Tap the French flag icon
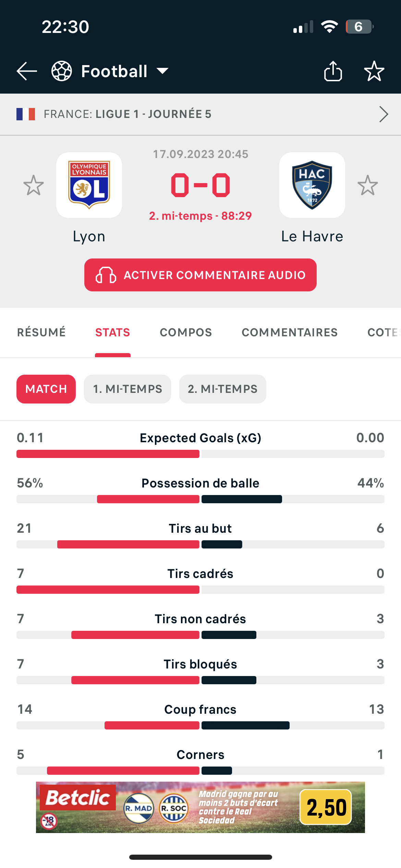The height and width of the screenshot is (868, 401). pyautogui.click(x=26, y=114)
